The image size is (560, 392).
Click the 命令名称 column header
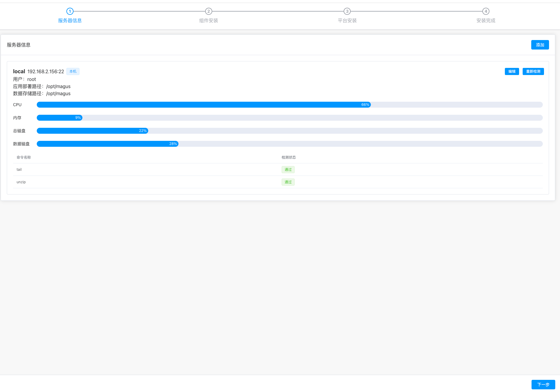tap(24, 157)
